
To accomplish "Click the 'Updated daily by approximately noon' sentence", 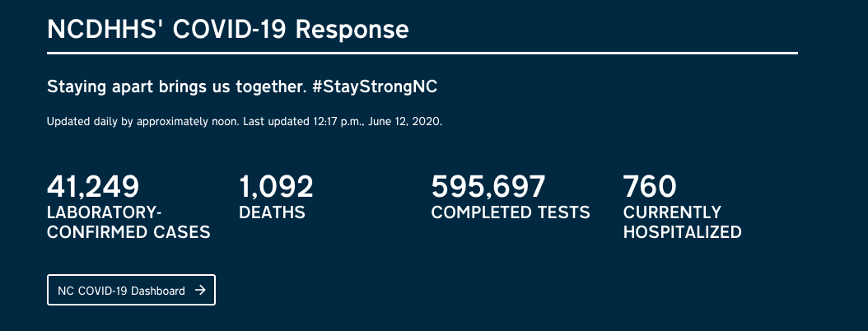I will tap(142, 122).
